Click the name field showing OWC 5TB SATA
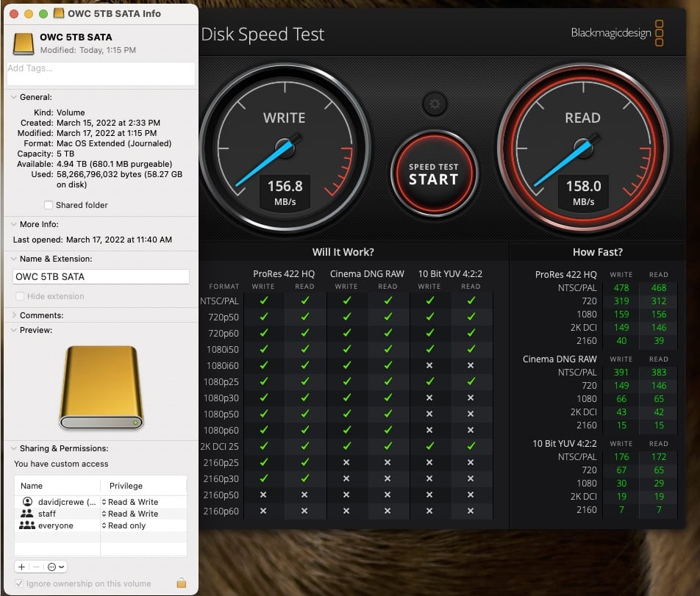Screen dimensions: 700x596 [x=101, y=276]
